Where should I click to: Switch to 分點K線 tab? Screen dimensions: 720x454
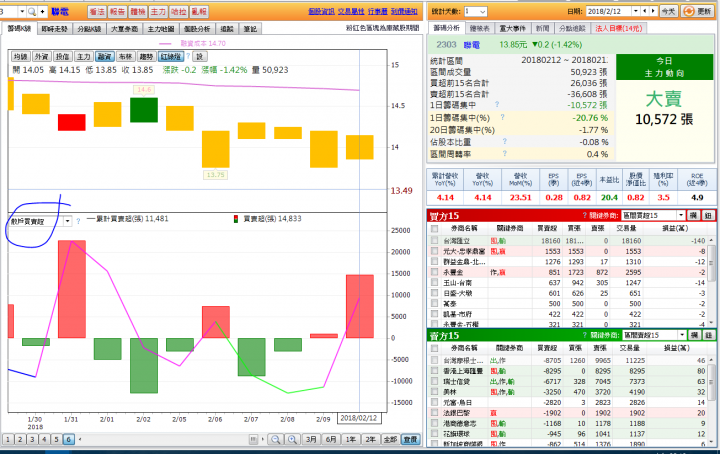click(x=89, y=29)
